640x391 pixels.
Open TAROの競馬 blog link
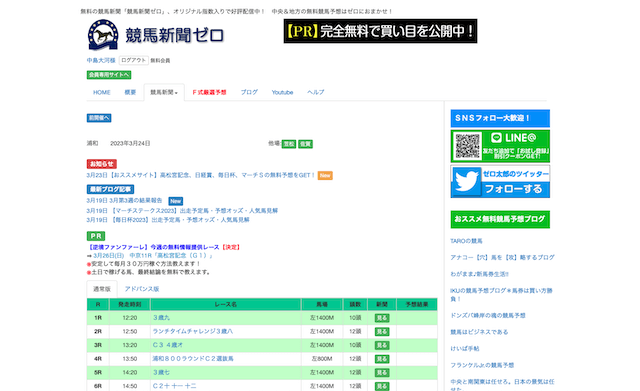tap(466, 241)
